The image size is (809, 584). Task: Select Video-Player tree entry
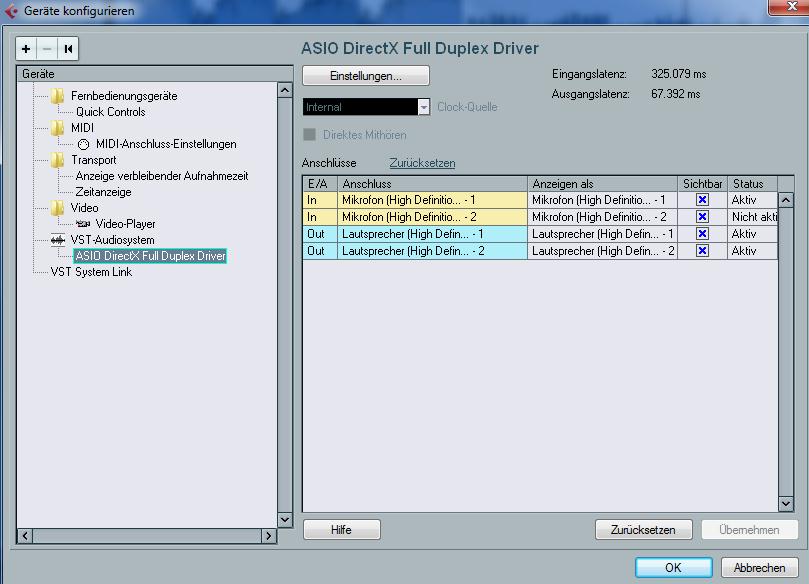pyautogui.click(x=125, y=224)
